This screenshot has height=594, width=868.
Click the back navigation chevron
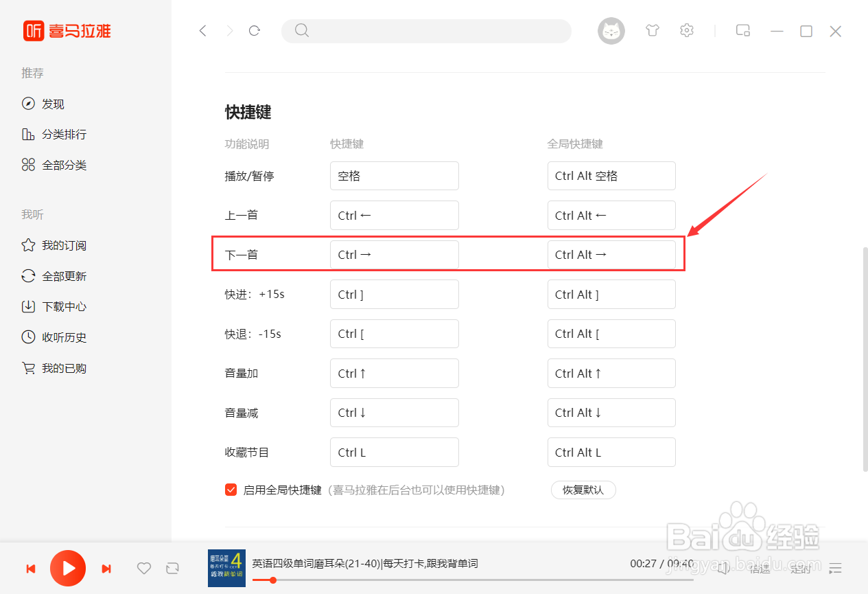tap(202, 30)
